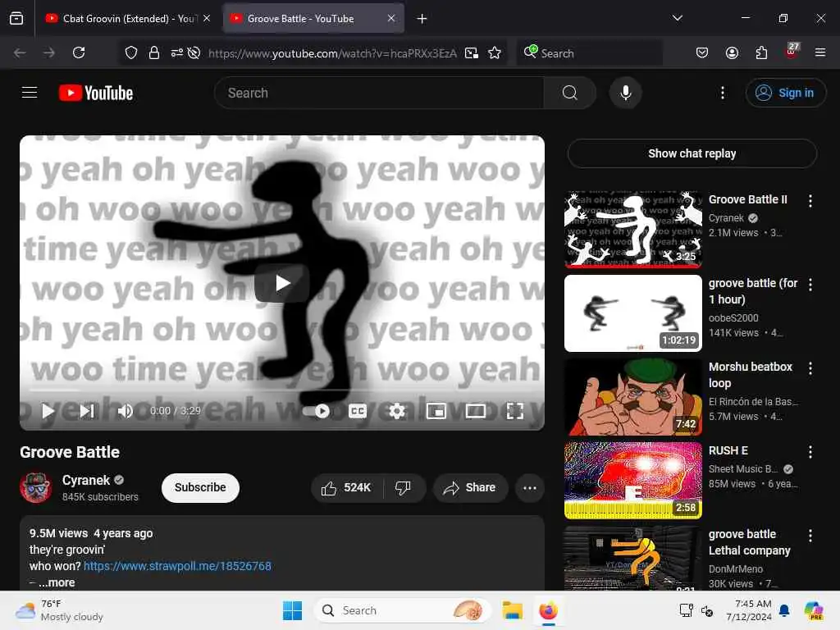Bookmark this page with star icon

[495, 52]
